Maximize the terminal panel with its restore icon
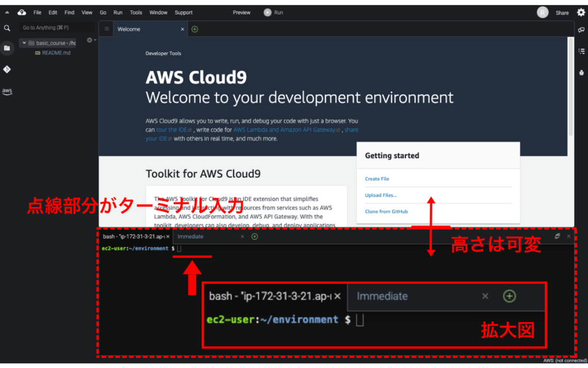This screenshot has height=368, width=588. [x=557, y=236]
